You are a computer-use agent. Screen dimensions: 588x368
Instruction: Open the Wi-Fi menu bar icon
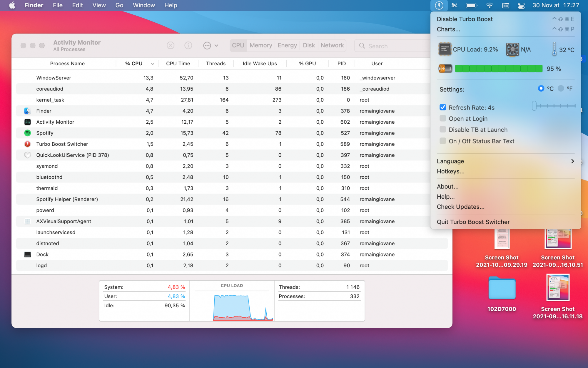pos(490,5)
